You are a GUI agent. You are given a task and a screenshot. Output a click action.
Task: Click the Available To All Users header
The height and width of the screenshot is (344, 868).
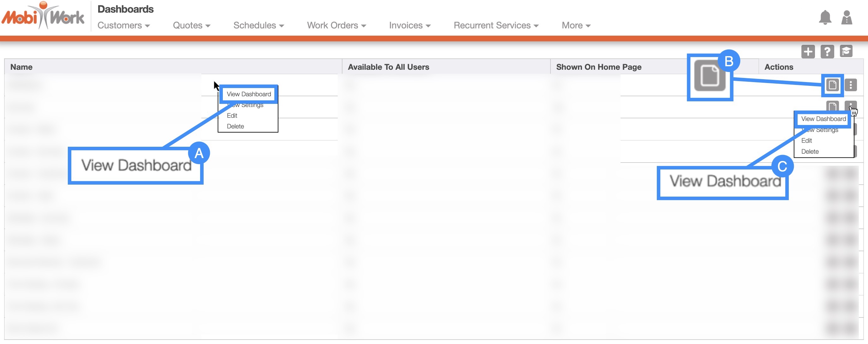tap(388, 67)
